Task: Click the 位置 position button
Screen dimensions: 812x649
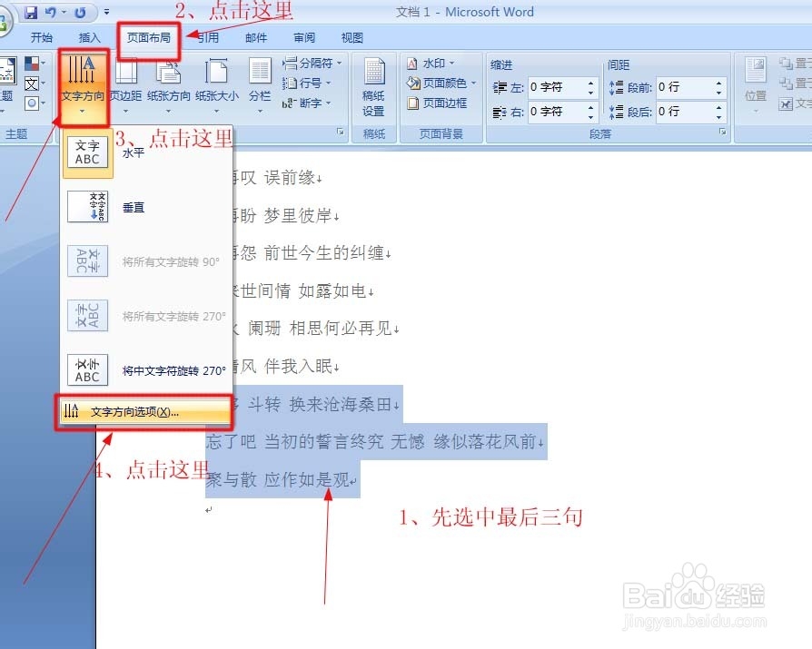Action: 756,86
